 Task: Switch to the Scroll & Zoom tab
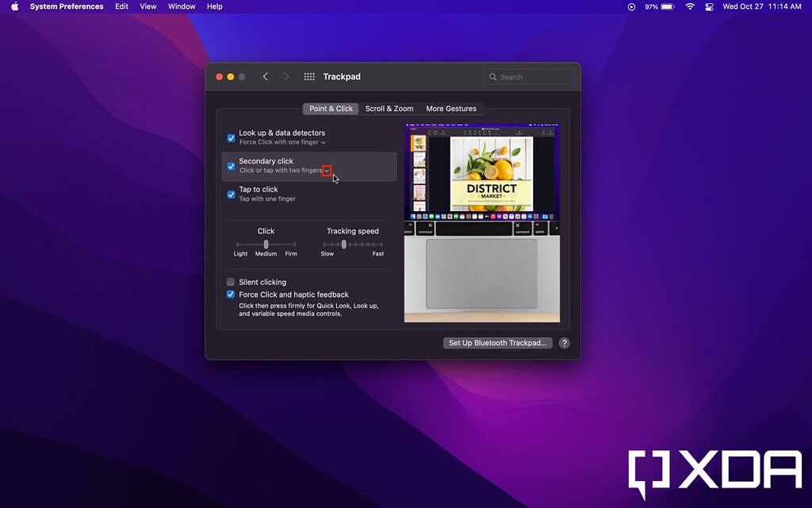(389, 109)
